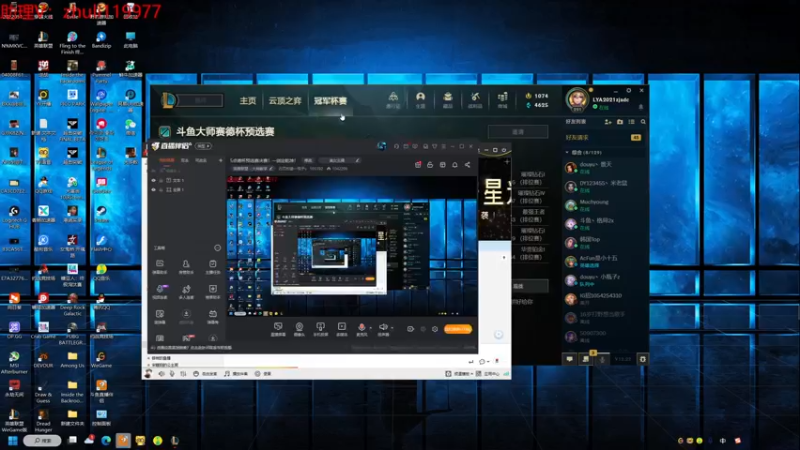
Task: Click the 斗鱼大师赛德杯预选赛 tournament title
Action: click(x=226, y=132)
